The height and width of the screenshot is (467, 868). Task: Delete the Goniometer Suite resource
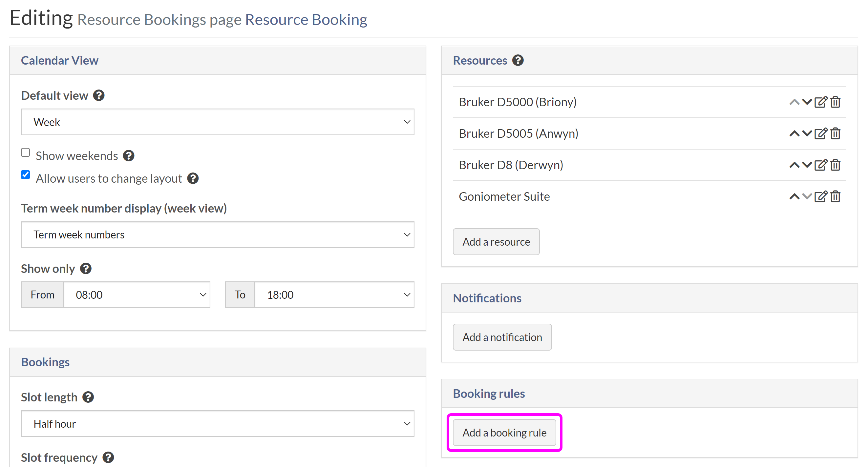tap(835, 197)
